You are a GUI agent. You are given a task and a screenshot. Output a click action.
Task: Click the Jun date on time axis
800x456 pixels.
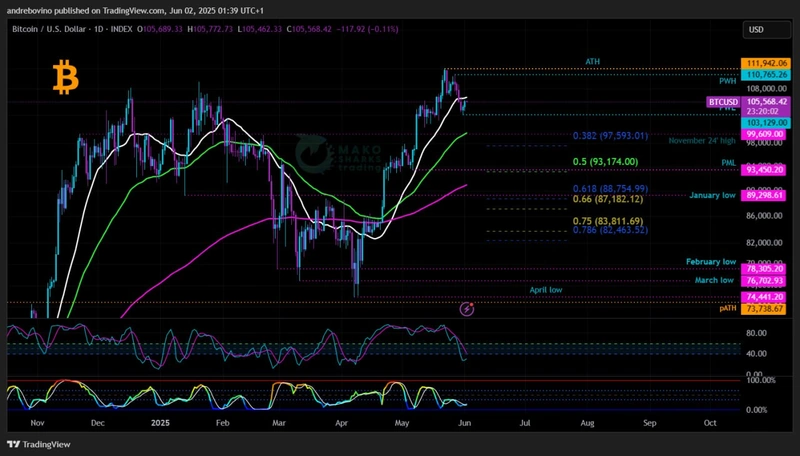(x=465, y=423)
